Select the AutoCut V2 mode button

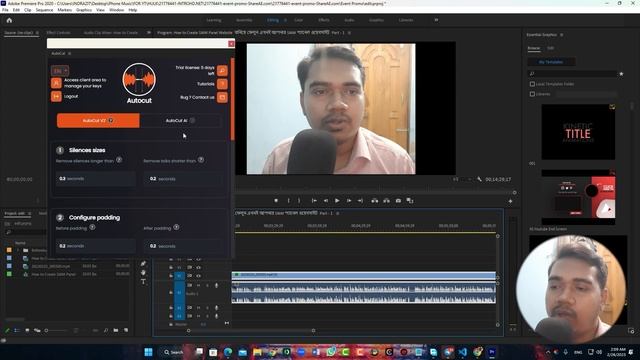click(98, 121)
